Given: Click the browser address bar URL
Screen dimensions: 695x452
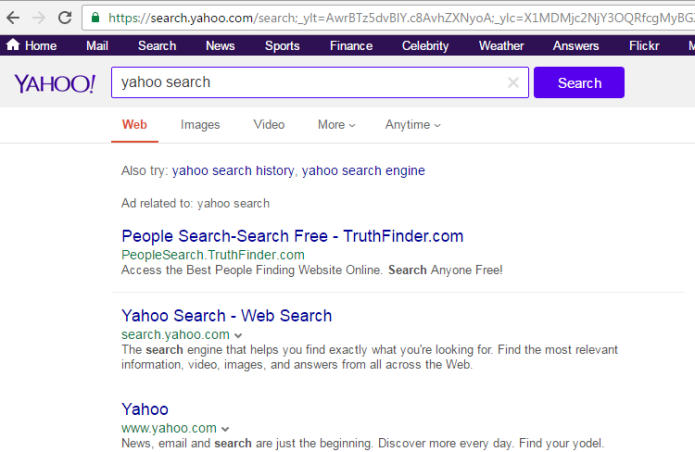Looking at the screenshot, I should point(399,18).
